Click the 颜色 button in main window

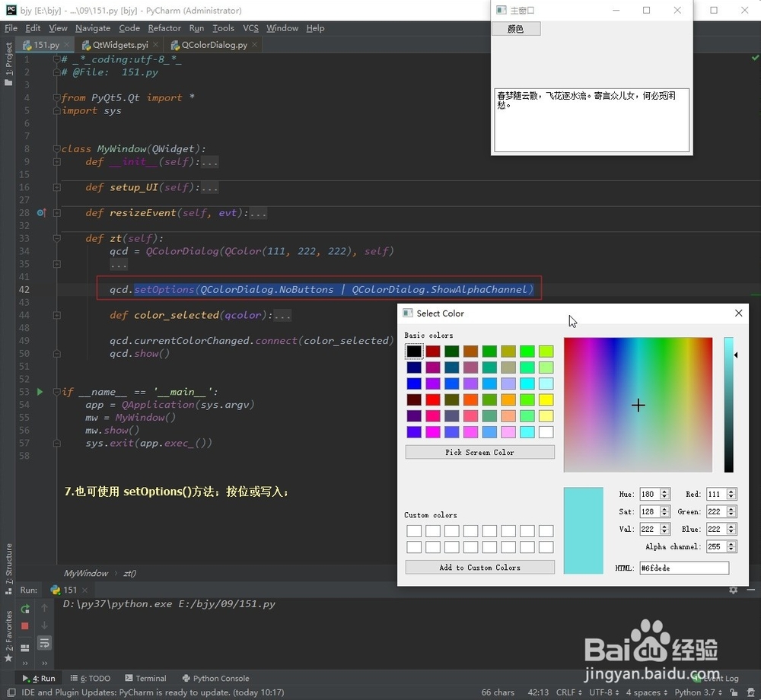(x=516, y=29)
